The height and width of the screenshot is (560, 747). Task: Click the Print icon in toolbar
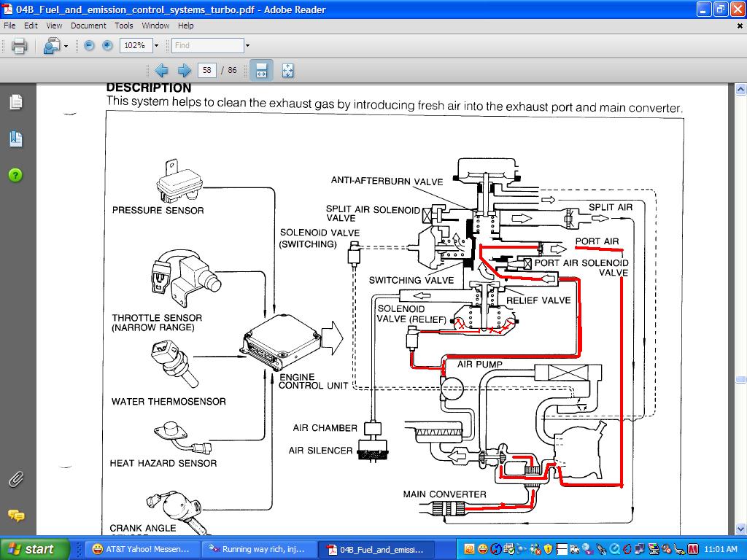pos(19,46)
